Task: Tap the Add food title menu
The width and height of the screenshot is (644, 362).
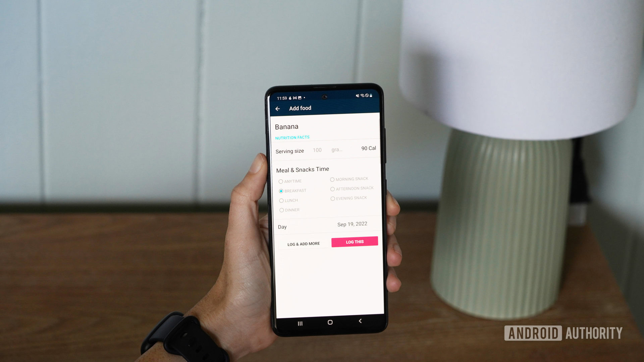Action: click(300, 108)
